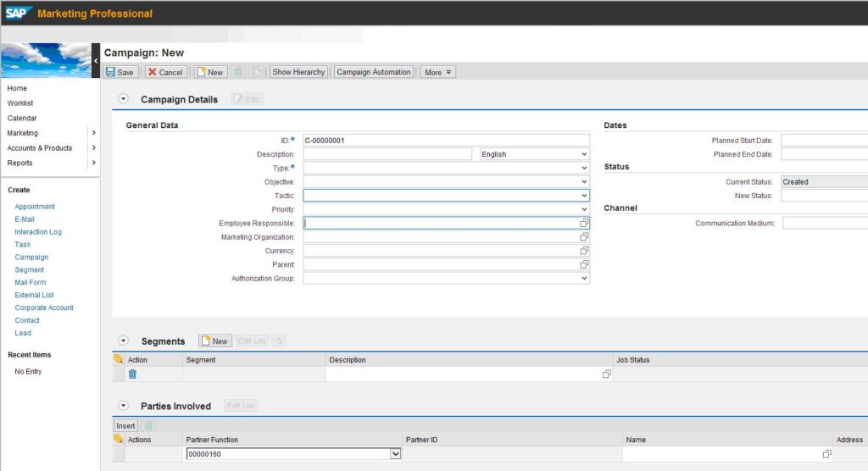868x471 pixels.
Task: Open Worklist in navigation
Action: 20,103
